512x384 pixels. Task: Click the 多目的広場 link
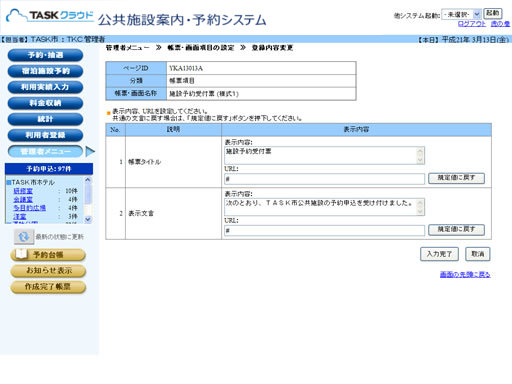click(29, 208)
